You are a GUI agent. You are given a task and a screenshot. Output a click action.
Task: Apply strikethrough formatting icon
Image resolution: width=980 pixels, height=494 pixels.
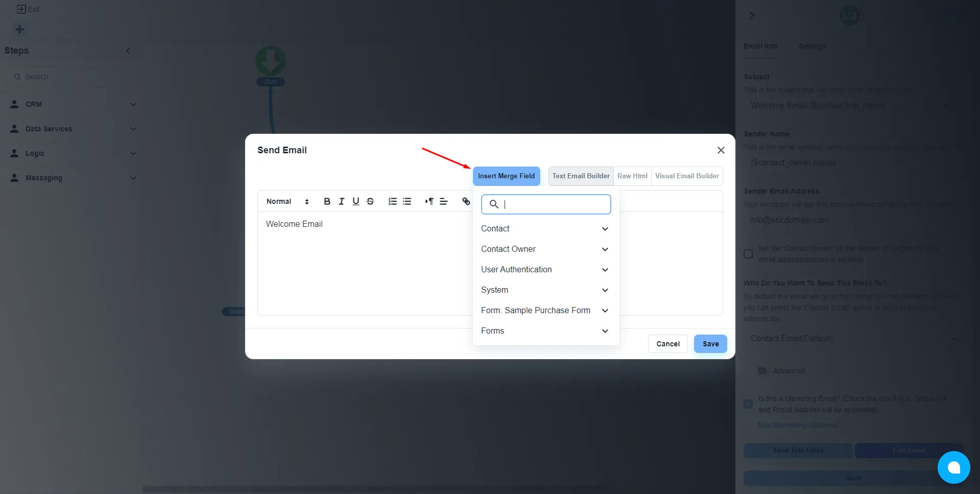[x=370, y=201]
